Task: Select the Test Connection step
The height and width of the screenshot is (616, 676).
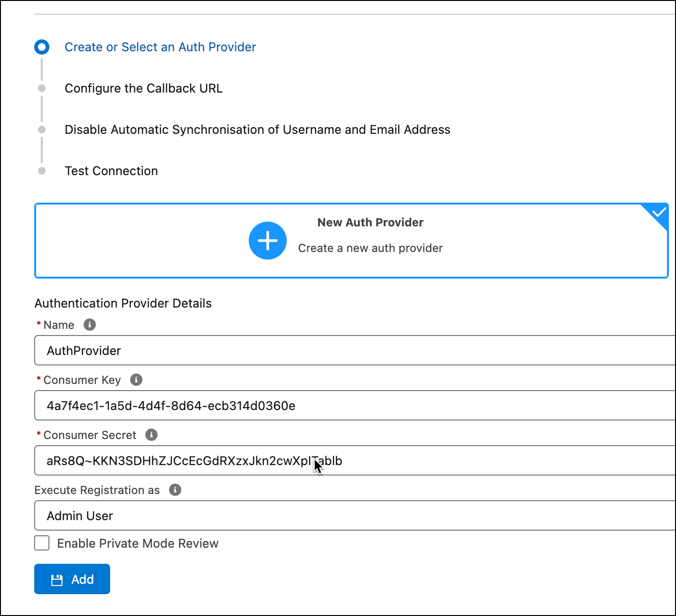Action: (x=112, y=171)
